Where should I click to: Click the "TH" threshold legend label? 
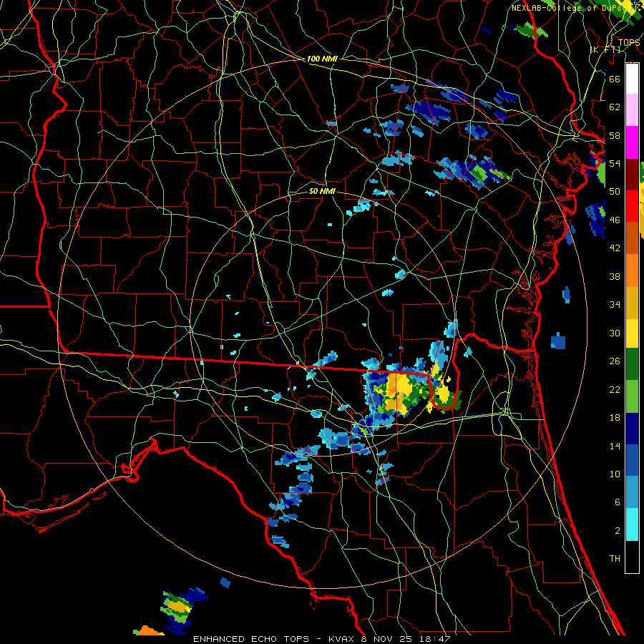pyautogui.click(x=615, y=558)
